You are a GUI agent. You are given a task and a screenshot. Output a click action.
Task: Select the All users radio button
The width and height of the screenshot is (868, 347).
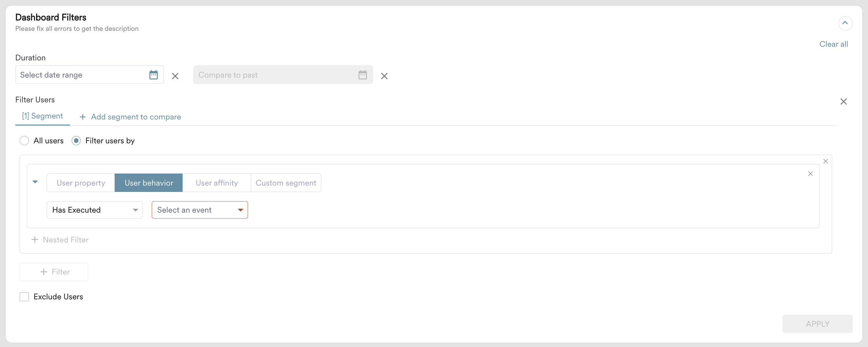[24, 141]
